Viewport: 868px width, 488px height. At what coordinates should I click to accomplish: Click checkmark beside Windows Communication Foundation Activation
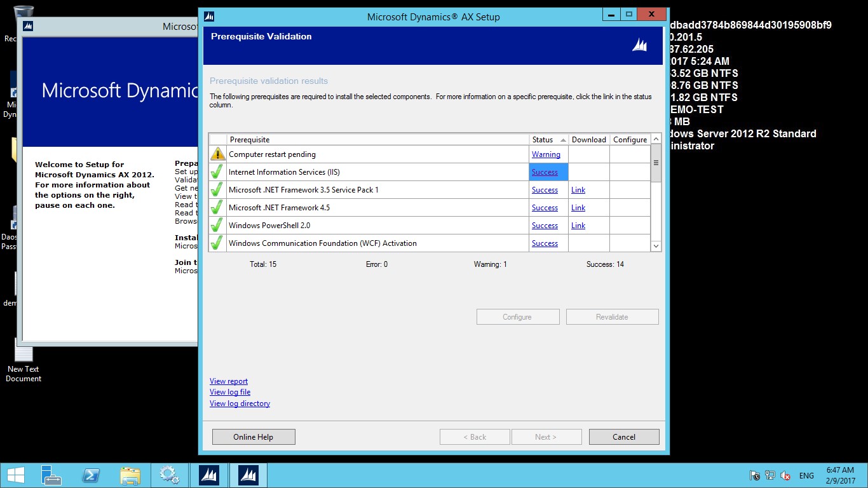click(217, 243)
